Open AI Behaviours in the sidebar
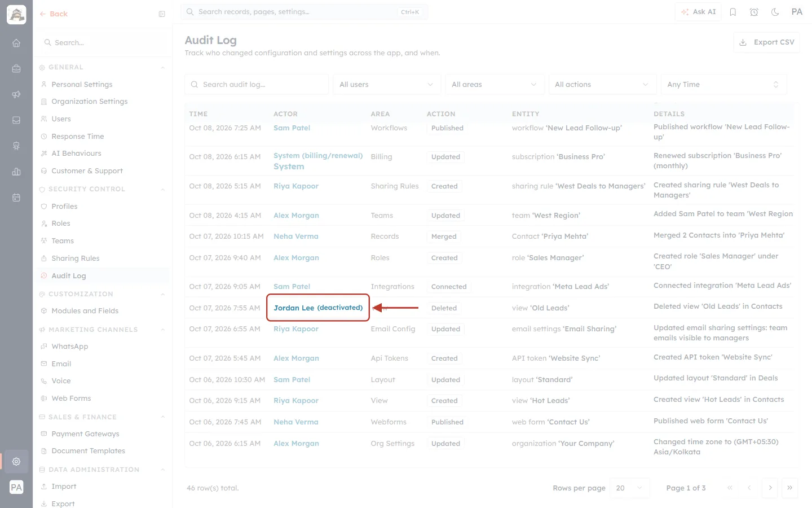The image size is (812, 508). click(76, 154)
